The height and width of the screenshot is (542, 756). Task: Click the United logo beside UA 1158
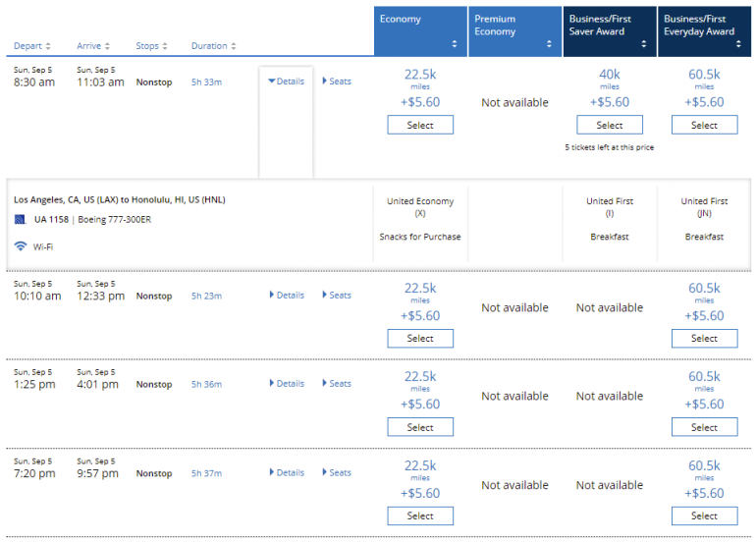coord(20,220)
